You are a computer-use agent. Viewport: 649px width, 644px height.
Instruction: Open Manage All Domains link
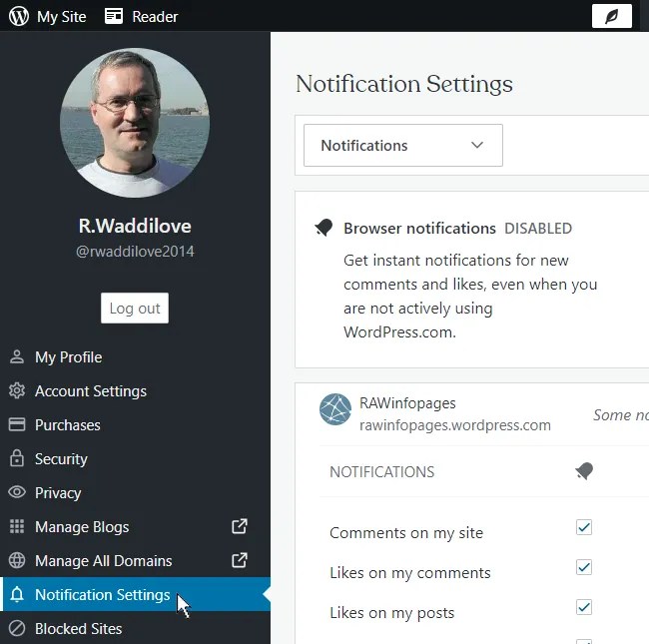coord(104,561)
